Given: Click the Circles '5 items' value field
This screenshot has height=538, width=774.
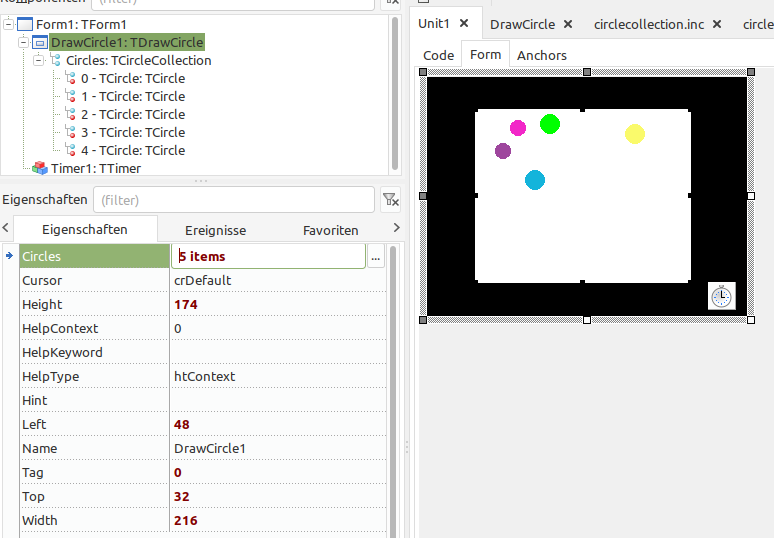Looking at the screenshot, I should coord(268,256).
